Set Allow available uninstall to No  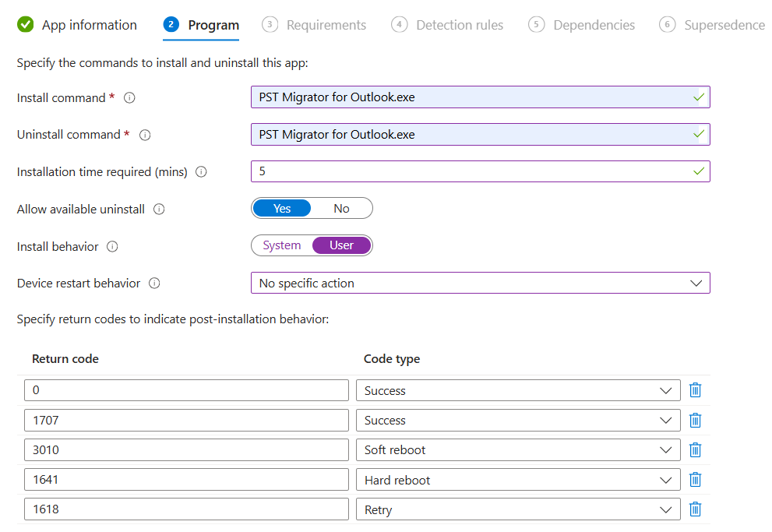point(341,208)
